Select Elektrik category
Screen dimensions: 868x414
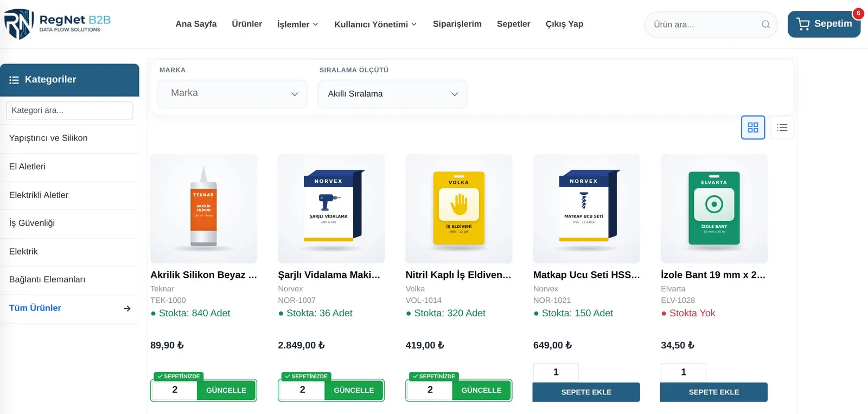point(69,251)
